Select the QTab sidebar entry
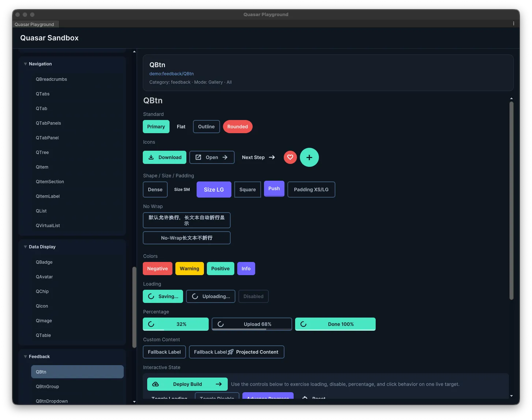 [77, 108]
